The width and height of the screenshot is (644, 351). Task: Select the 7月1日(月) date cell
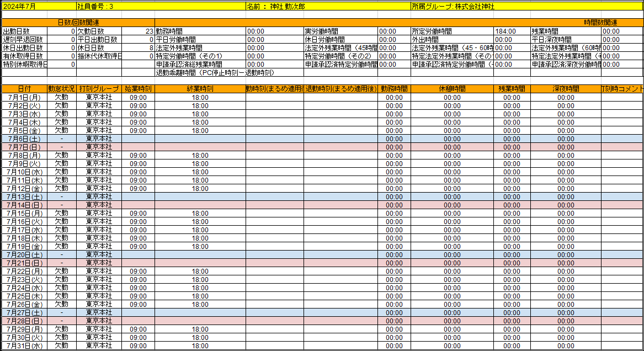click(x=24, y=98)
